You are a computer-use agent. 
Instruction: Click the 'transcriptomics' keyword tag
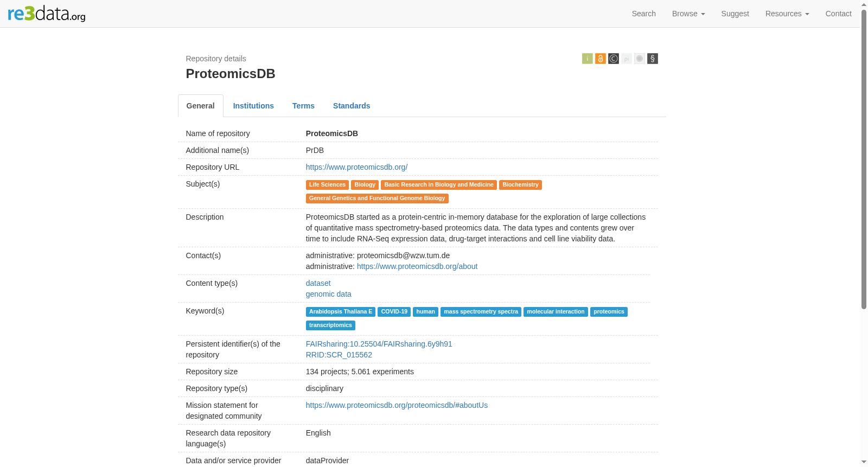(330, 325)
